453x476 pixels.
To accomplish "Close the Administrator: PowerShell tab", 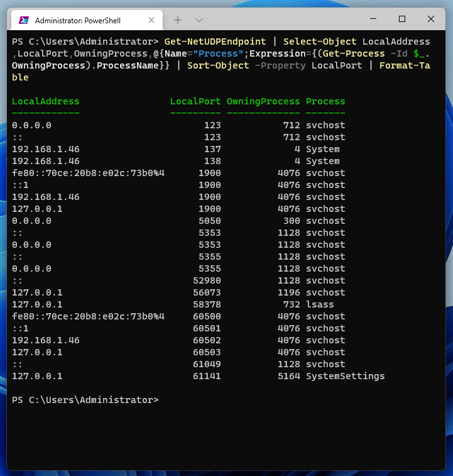I will point(151,20).
